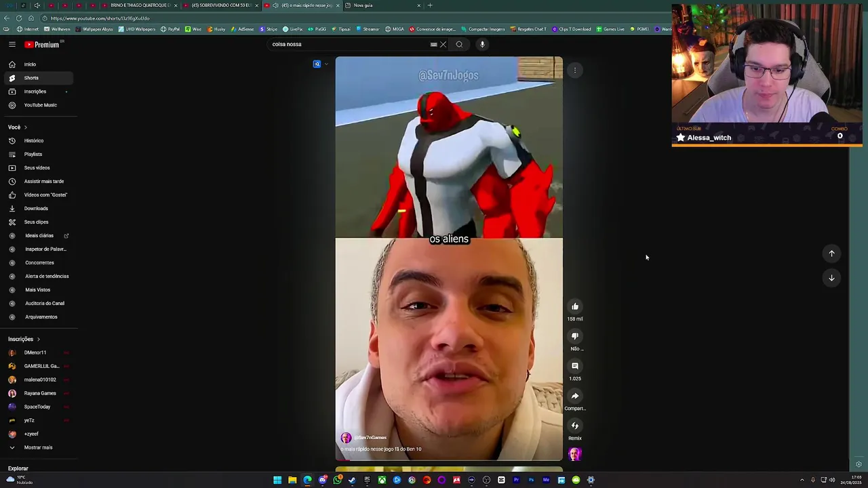Share the Short via Compartilhar

pos(575,396)
